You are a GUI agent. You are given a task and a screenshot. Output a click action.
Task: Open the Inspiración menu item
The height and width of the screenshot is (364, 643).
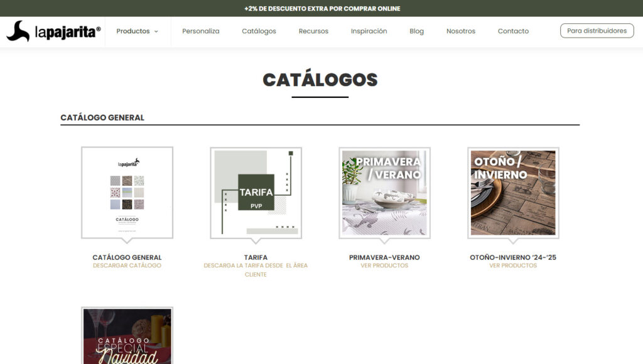369,31
